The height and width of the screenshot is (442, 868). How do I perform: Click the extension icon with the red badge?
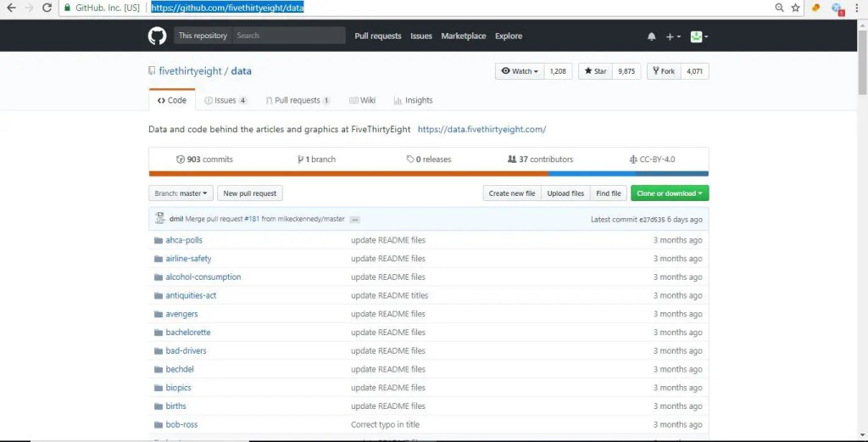[x=837, y=8]
